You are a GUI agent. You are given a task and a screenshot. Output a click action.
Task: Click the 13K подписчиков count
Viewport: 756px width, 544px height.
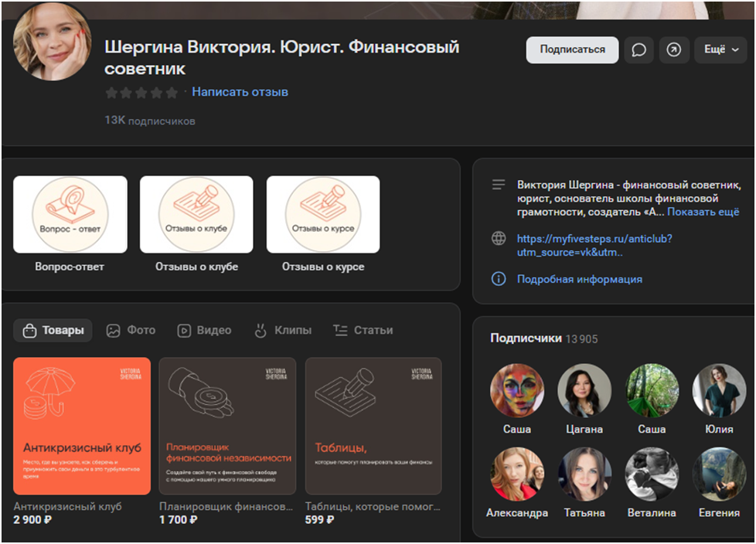coord(150,121)
